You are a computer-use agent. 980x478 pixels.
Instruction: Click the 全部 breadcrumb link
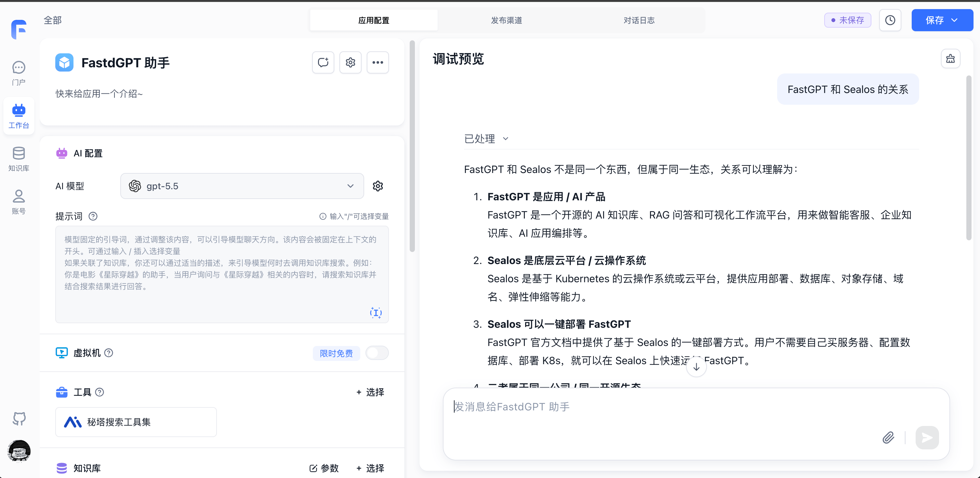(x=52, y=20)
